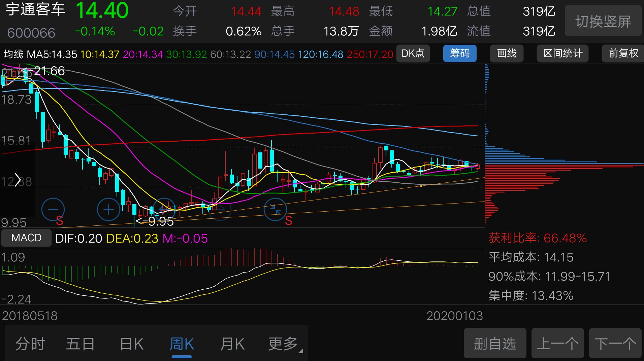Tap the DIF:0.20 value
Image resolution: width=644 pixels, height=361 pixels.
78,239
